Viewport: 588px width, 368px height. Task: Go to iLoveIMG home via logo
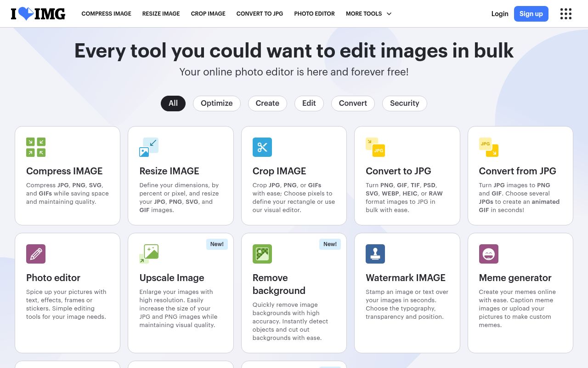38,14
